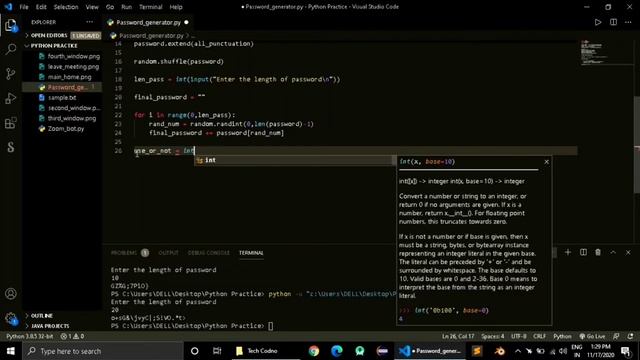Open the Explorer view in activity bar
This screenshot has width=640, height=360.
point(11,25)
